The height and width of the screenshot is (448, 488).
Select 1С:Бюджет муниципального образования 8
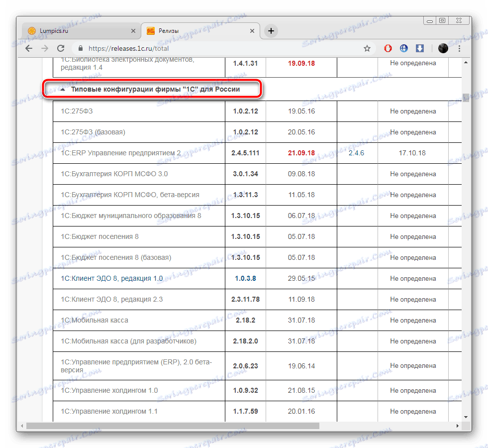pos(131,216)
